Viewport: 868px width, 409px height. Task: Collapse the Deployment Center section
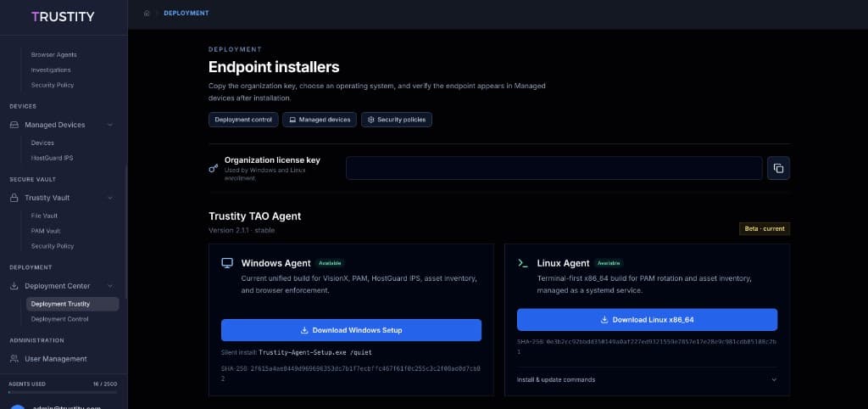(109, 286)
